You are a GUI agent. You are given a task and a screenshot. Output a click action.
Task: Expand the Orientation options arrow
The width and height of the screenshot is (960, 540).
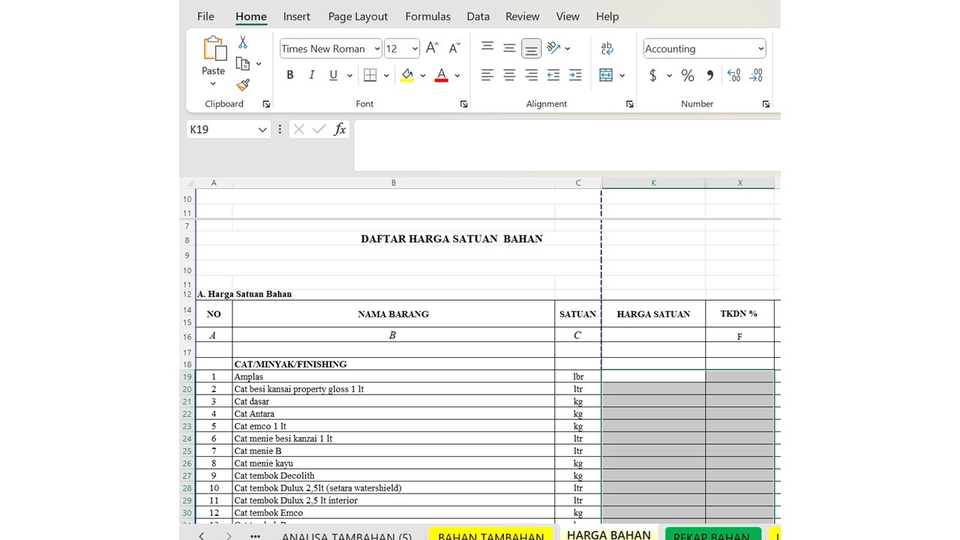coord(568,48)
